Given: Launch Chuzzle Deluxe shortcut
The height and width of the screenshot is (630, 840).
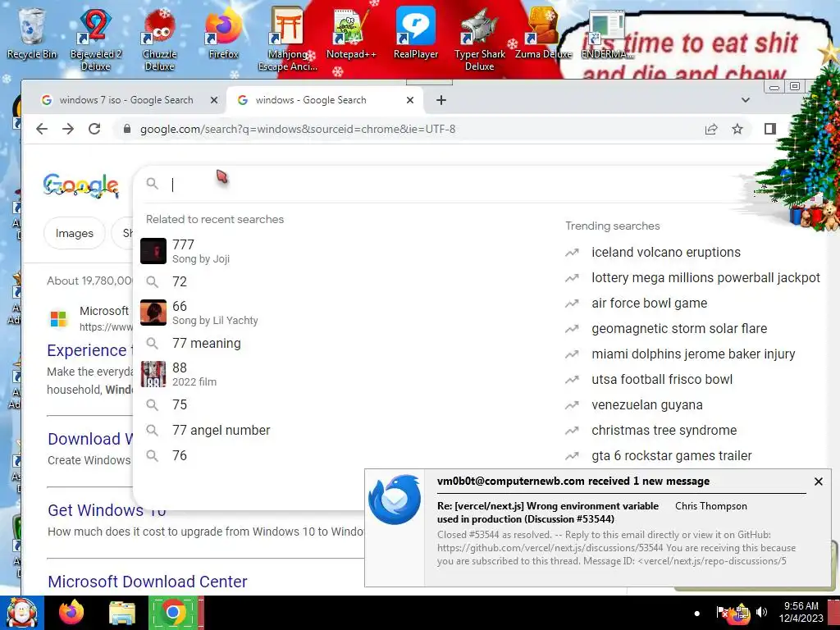Looking at the screenshot, I should (x=159, y=39).
